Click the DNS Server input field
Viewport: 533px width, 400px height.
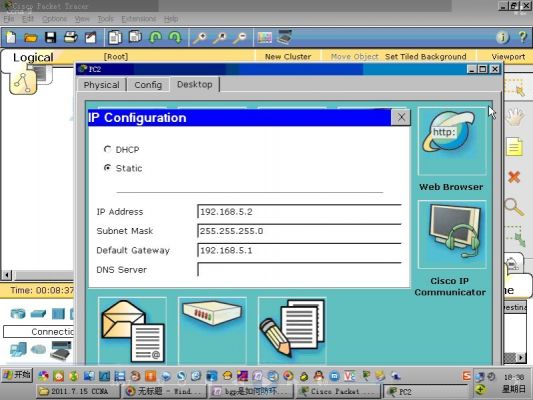299,269
